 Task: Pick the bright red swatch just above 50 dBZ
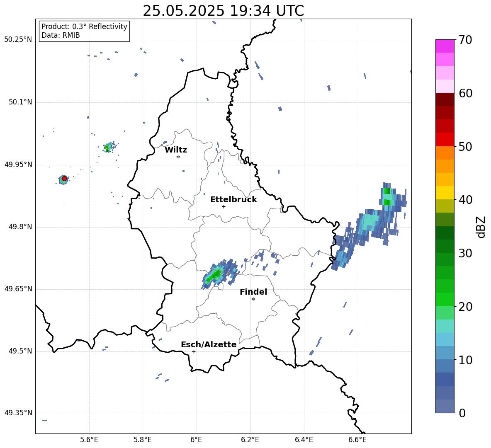(445, 140)
